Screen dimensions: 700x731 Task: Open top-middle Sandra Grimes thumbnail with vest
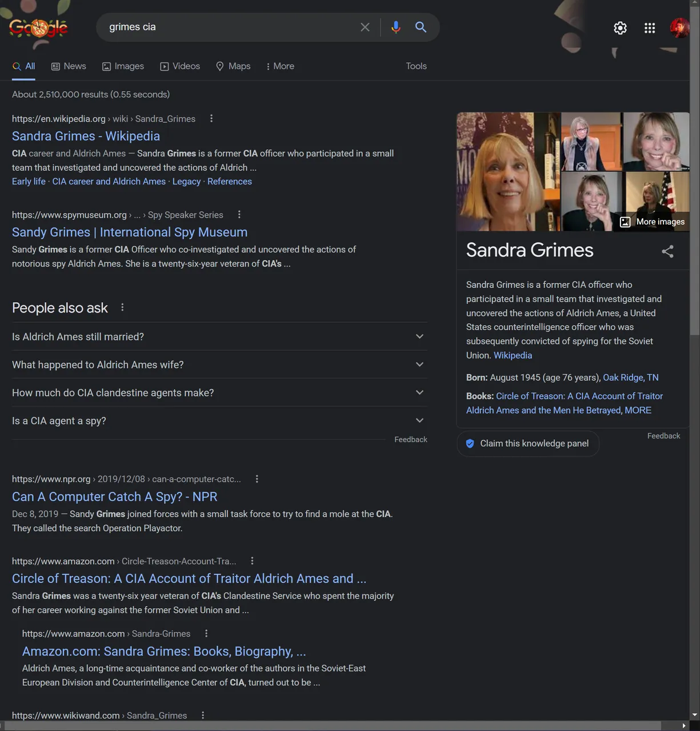(591, 142)
